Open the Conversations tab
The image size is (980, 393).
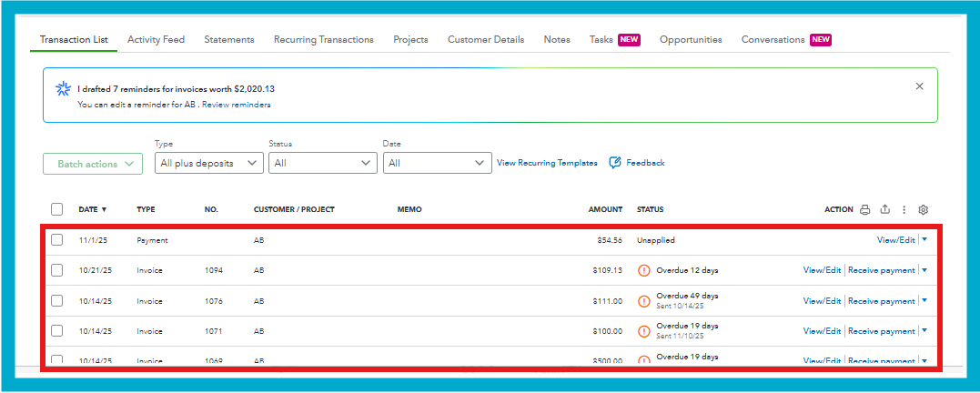tap(773, 39)
